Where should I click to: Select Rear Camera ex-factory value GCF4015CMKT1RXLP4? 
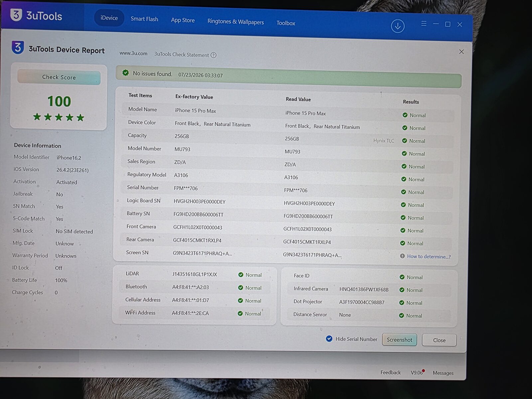[197, 240]
